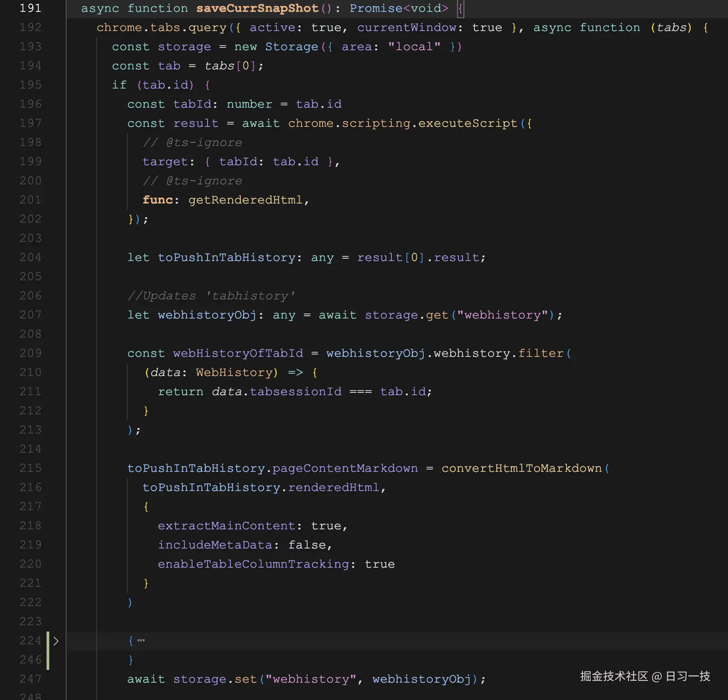Click tabs[0] on line 194
This screenshot has height=700, width=728.
coord(230,66)
